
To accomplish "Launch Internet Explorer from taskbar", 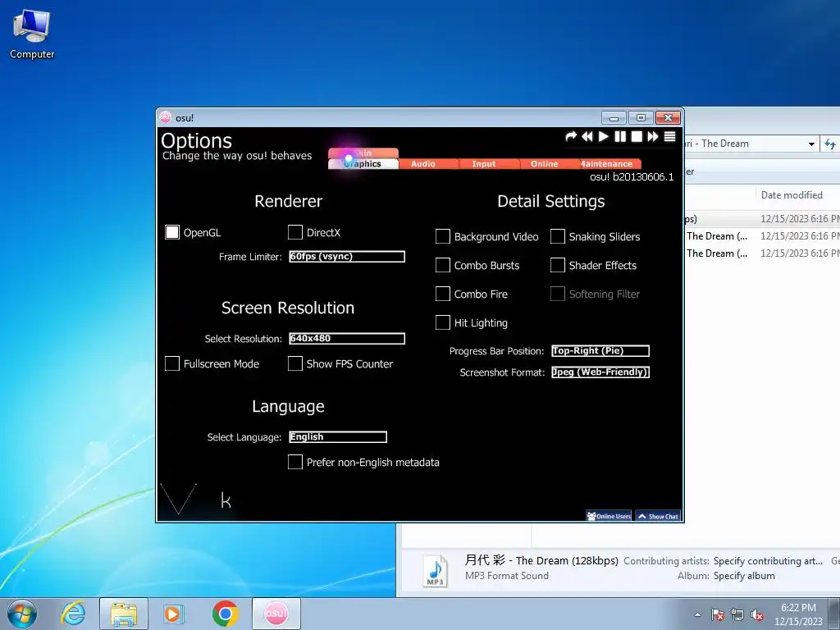I will [x=73, y=614].
